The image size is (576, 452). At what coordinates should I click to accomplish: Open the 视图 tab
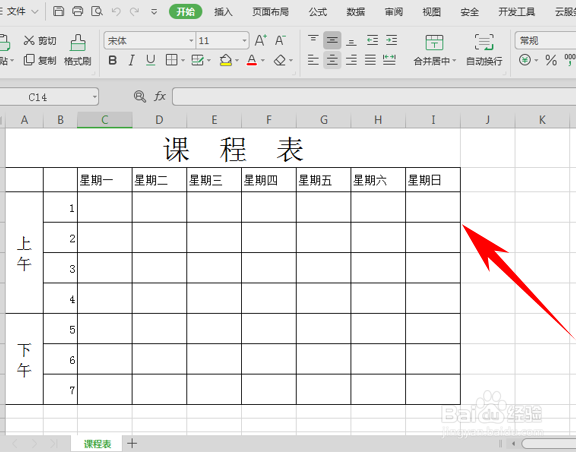(432, 12)
